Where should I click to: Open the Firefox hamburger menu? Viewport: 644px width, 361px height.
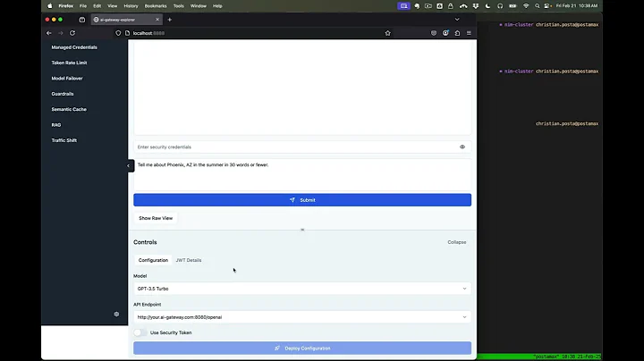point(469,33)
